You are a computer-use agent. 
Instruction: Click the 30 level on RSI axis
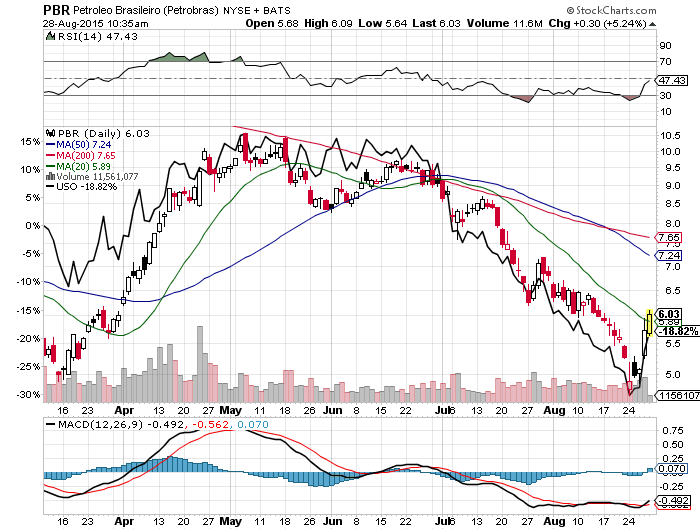coord(665,96)
